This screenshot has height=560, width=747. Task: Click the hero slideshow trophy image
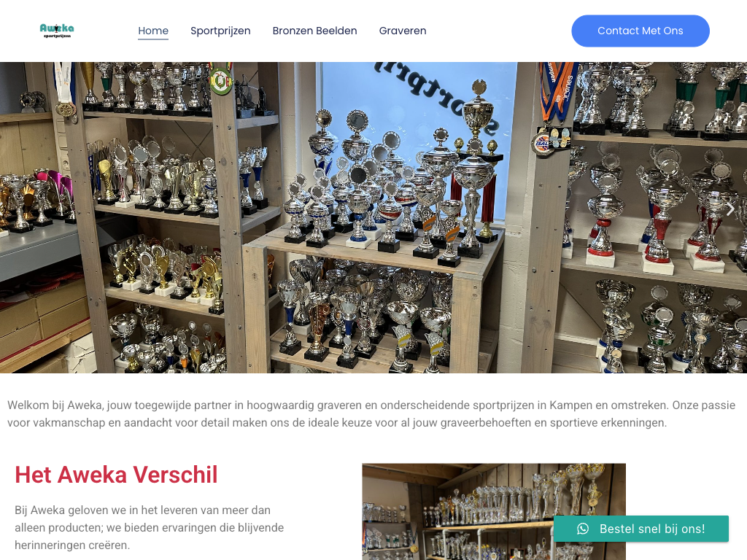373,217
